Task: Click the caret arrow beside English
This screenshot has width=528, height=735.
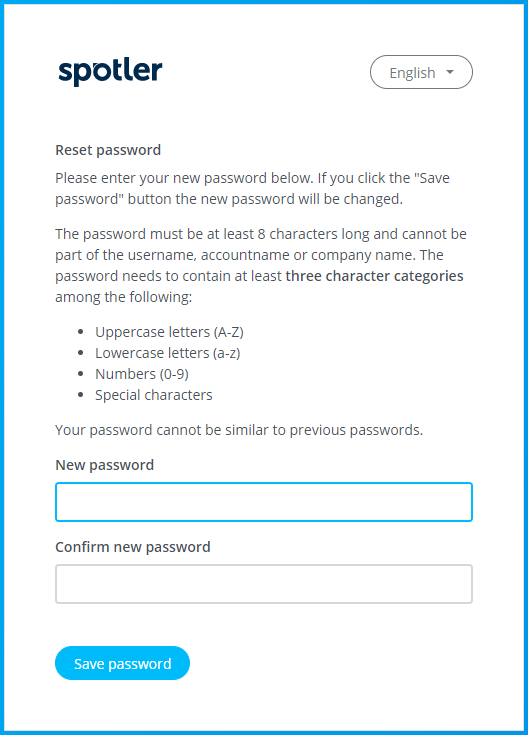Action: [450, 72]
